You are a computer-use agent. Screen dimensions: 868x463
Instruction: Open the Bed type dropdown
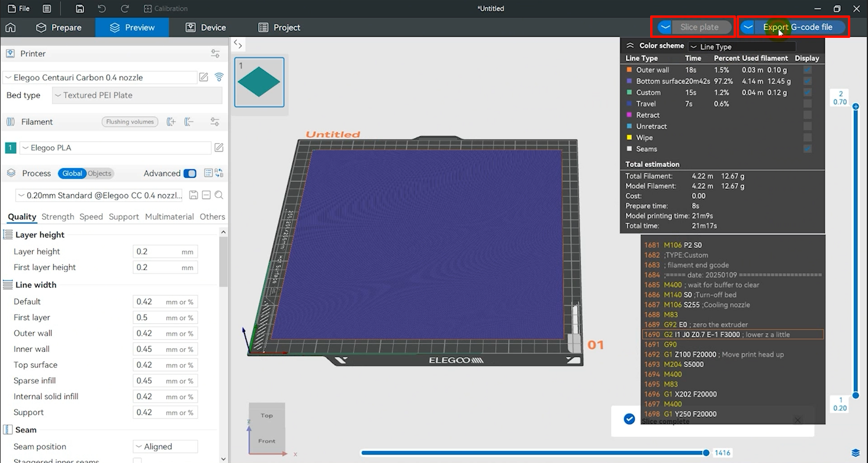pos(136,95)
